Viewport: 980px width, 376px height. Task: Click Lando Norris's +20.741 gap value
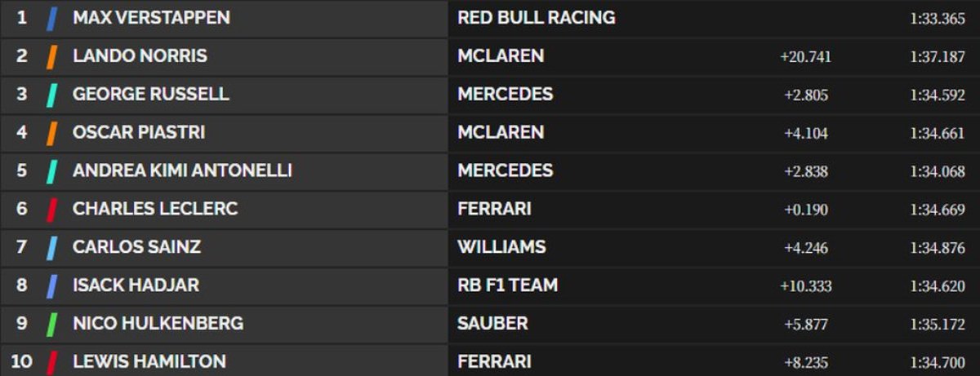(805, 57)
